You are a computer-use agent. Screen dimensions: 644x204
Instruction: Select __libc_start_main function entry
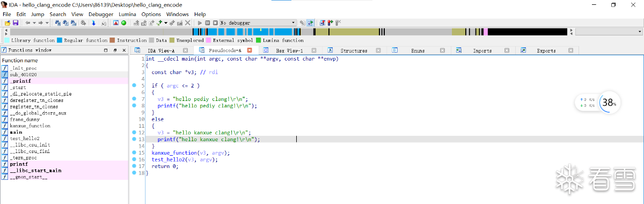tap(64, 170)
